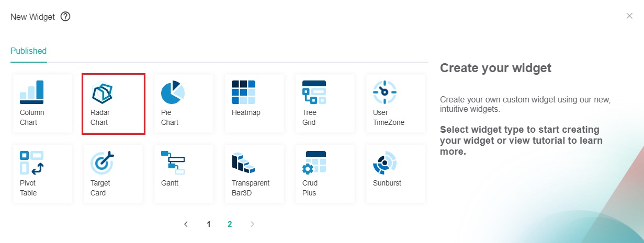
Task: Choose the Radar Chart widget icon
Action: [x=103, y=92]
